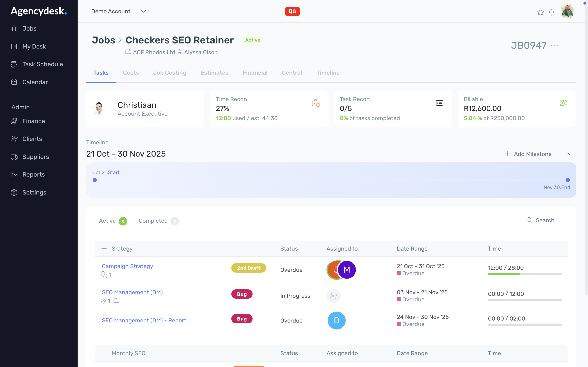The width and height of the screenshot is (588, 367).
Task: Expand the Demo Account dropdown
Action: point(143,11)
